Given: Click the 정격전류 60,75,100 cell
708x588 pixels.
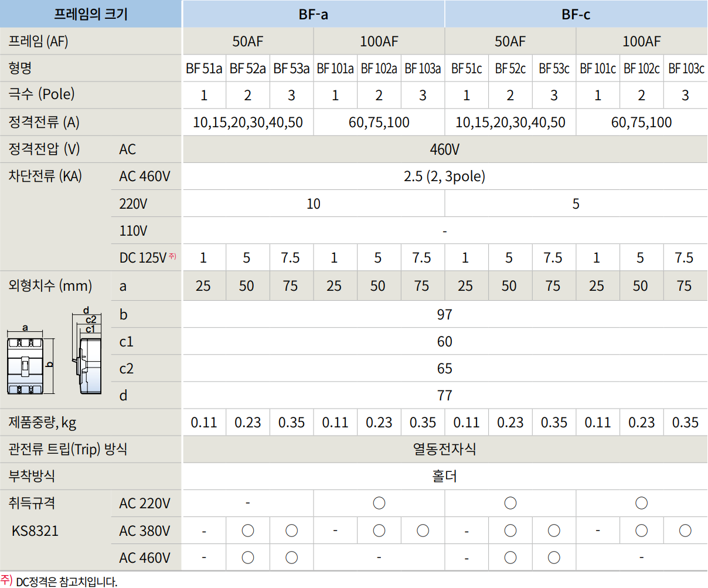Looking at the screenshot, I should [x=379, y=122].
